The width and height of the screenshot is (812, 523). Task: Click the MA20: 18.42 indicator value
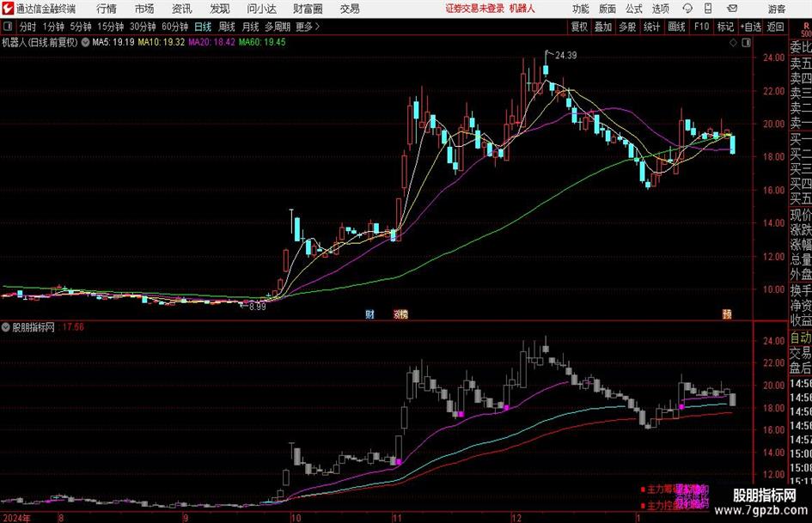[x=211, y=42]
